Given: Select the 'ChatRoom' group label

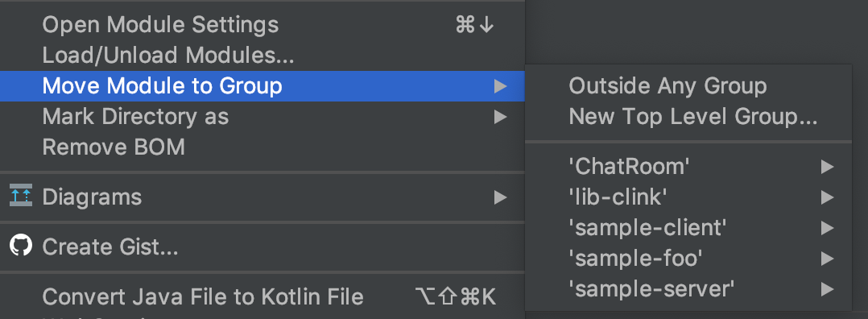Looking at the screenshot, I should point(630,166).
